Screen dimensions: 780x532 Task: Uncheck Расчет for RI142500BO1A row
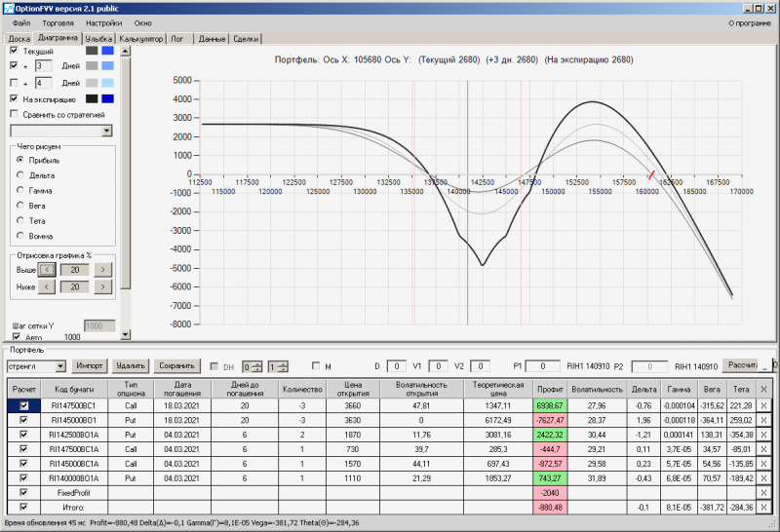[x=23, y=435]
